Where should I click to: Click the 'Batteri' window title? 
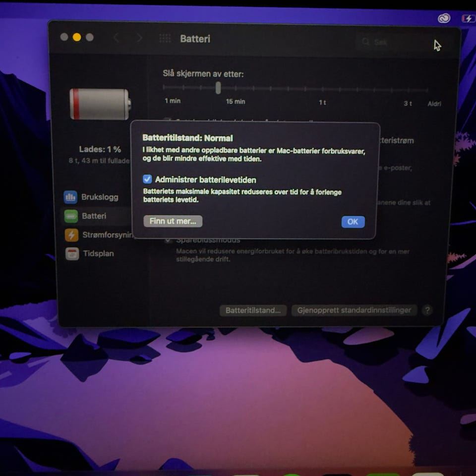[195, 39]
